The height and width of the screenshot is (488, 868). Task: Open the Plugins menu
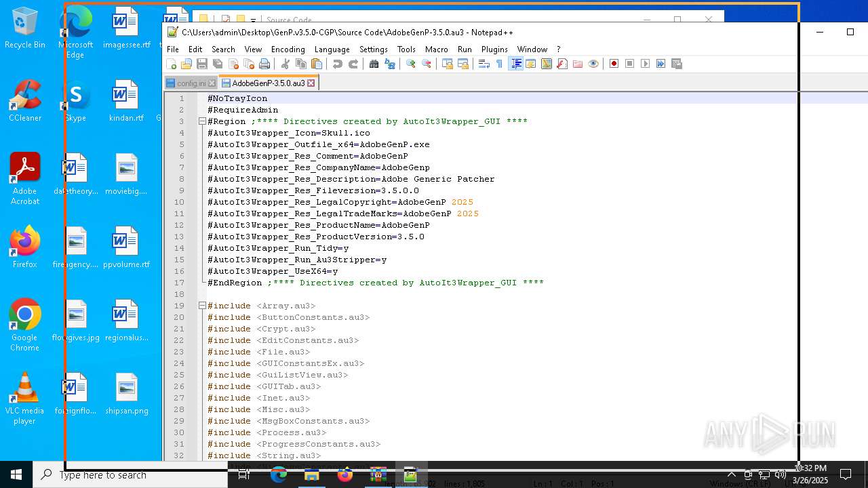[494, 49]
